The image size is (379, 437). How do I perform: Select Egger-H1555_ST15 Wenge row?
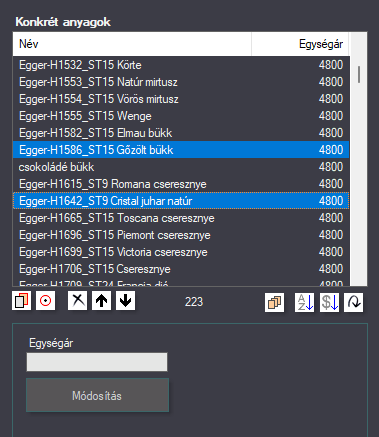tap(181, 116)
